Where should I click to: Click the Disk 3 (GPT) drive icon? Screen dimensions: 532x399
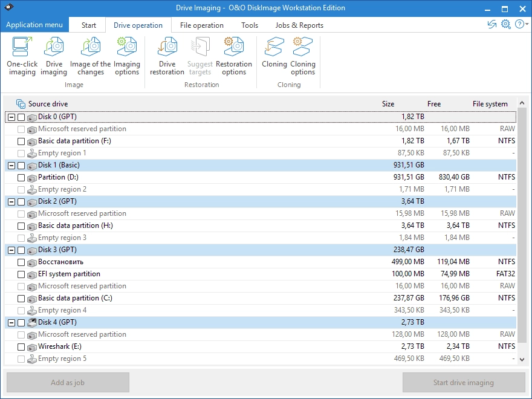pos(32,250)
